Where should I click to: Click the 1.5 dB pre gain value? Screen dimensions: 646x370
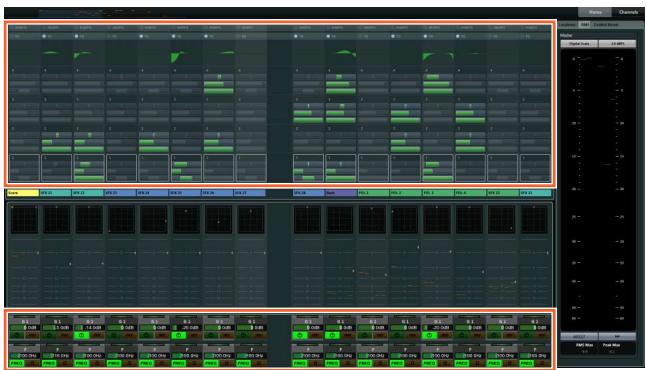pyautogui.click(x=57, y=328)
